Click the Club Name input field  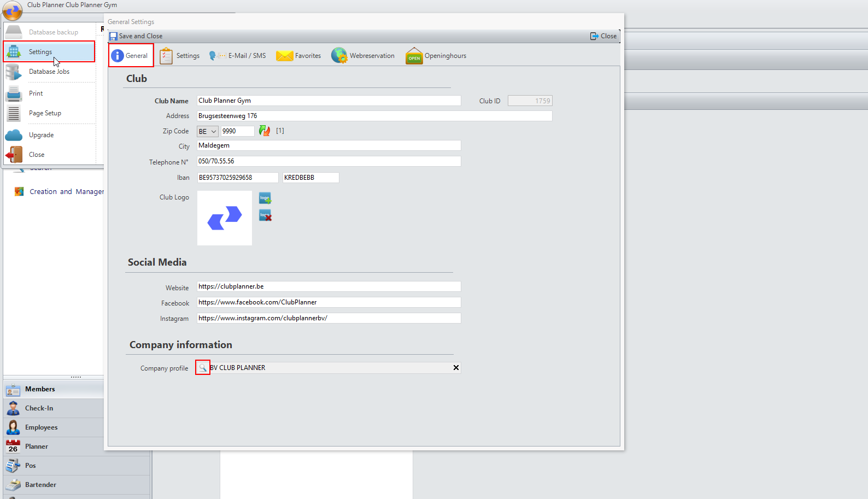329,101
